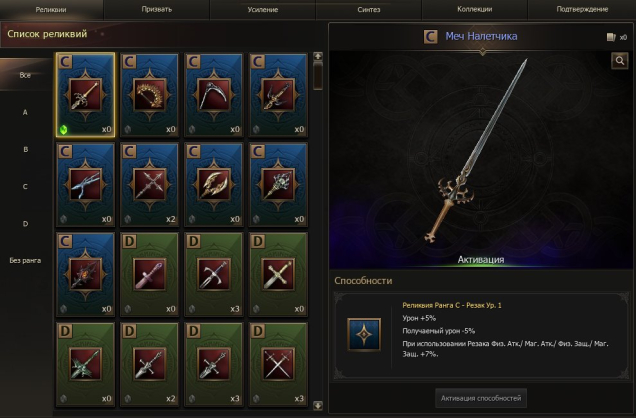
Task: Click the book icon beside x0 counter
Action: pyautogui.click(x=611, y=37)
